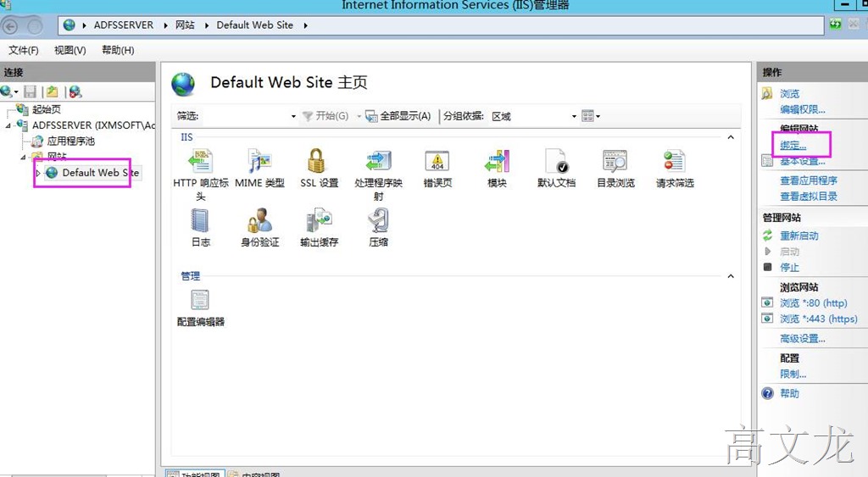
Task: Expand the Default Web Site tree node
Action: (37, 173)
